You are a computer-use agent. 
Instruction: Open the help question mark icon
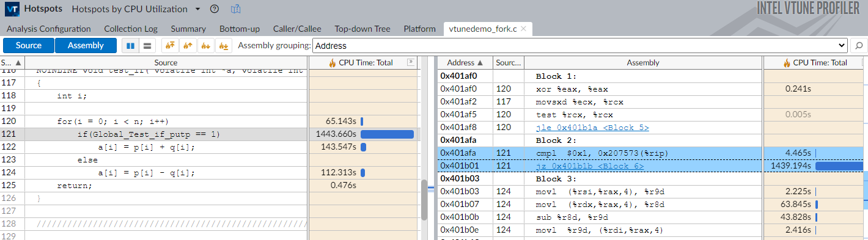point(214,9)
